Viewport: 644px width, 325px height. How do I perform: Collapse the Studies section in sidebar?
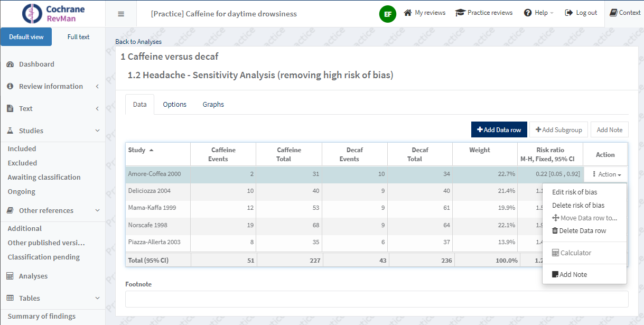(97, 131)
